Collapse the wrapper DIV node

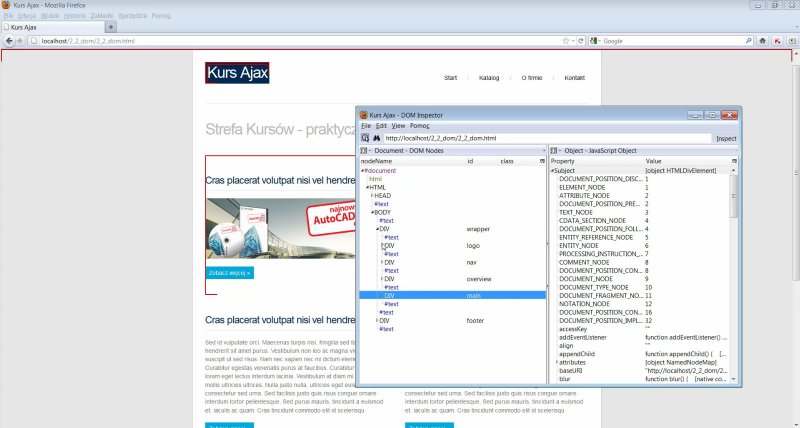[378, 228]
